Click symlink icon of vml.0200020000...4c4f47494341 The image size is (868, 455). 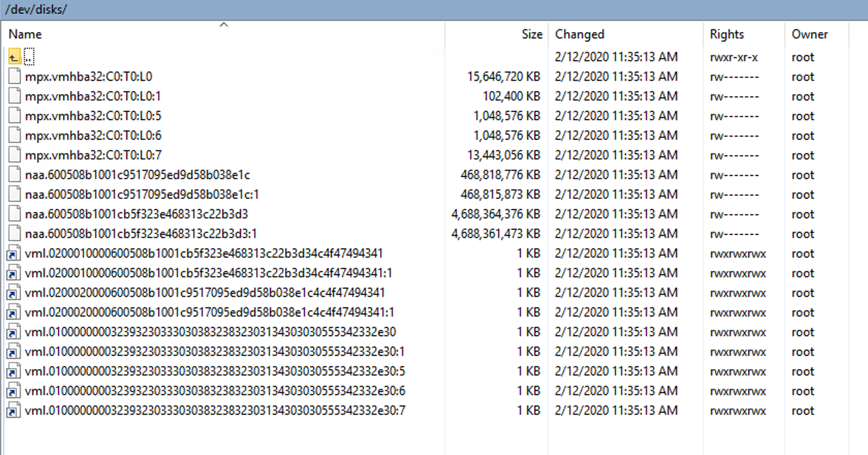13,293
